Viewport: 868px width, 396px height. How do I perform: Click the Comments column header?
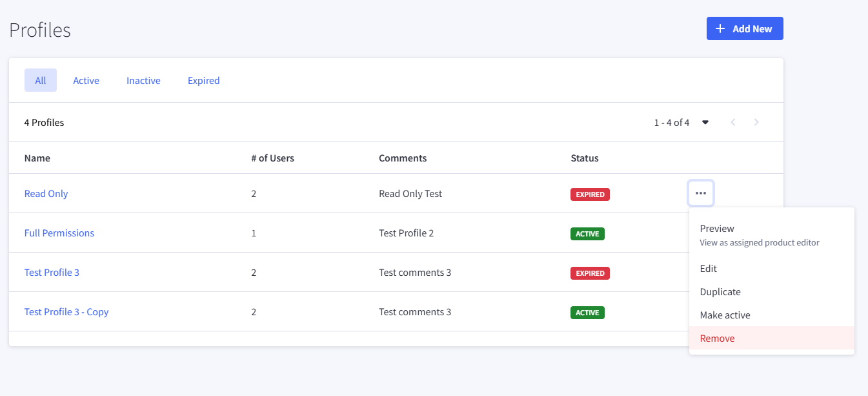click(x=403, y=158)
